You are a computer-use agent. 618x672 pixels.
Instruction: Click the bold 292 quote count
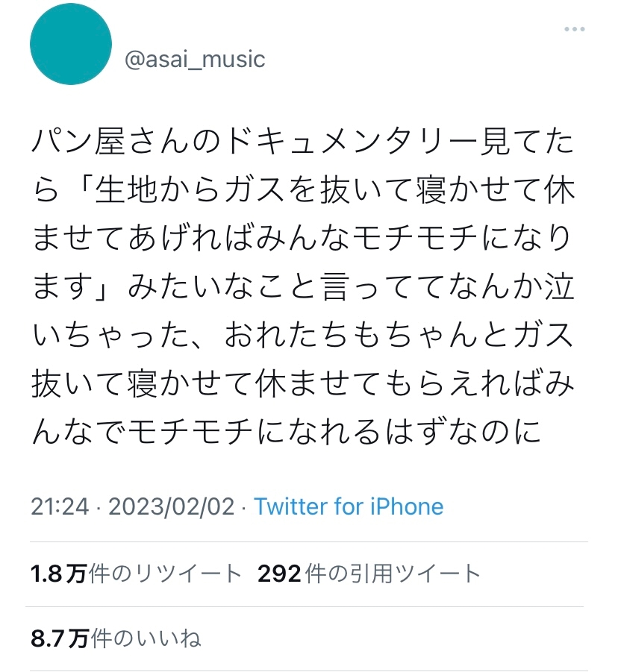(280, 574)
